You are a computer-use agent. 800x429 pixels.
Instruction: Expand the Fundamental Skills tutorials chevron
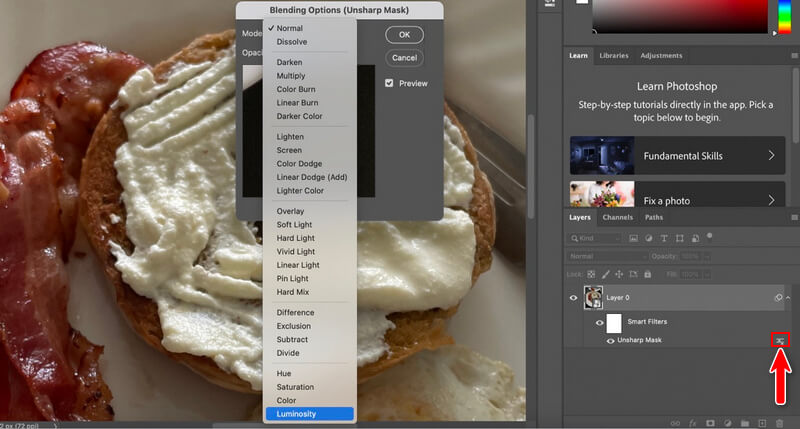771,156
